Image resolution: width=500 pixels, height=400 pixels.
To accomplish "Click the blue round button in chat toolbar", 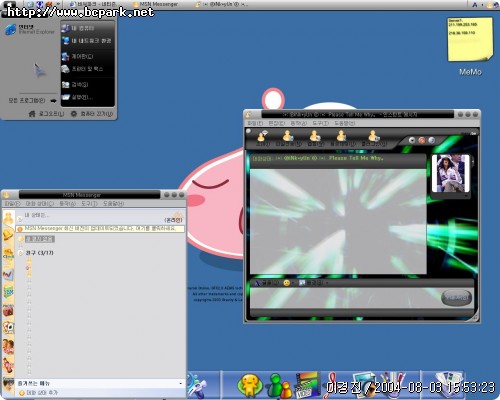I will pos(431,140).
